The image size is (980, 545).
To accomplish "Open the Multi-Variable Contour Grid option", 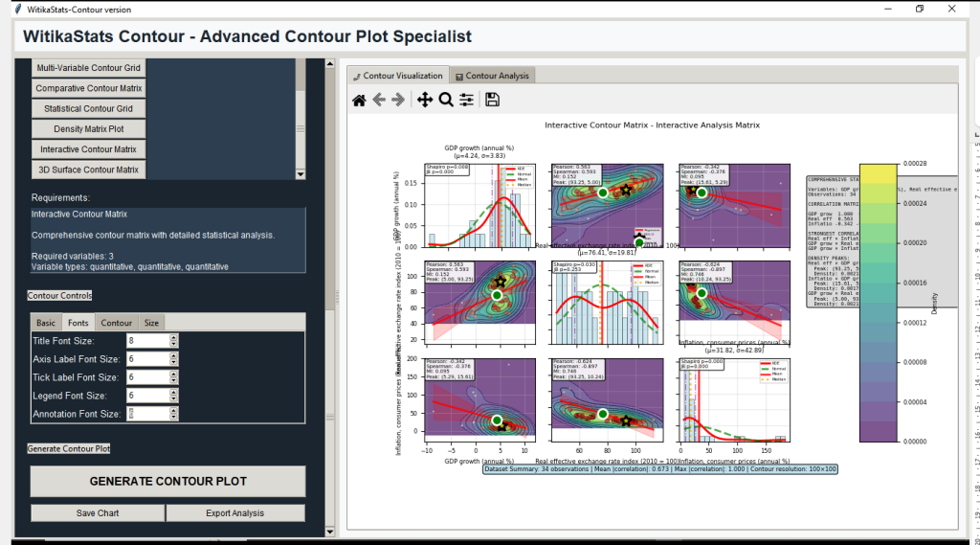I will point(89,68).
